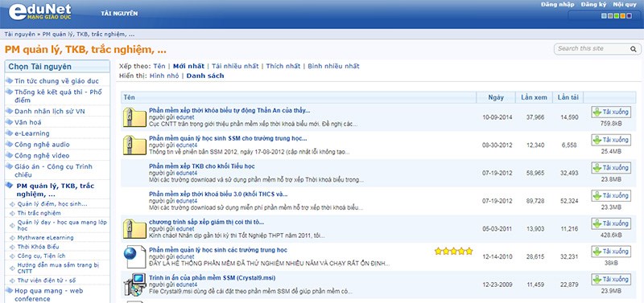Open Trình in ấn của phần mềm SSM link
This screenshot has height=303, width=644.
(x=212, y=277)
